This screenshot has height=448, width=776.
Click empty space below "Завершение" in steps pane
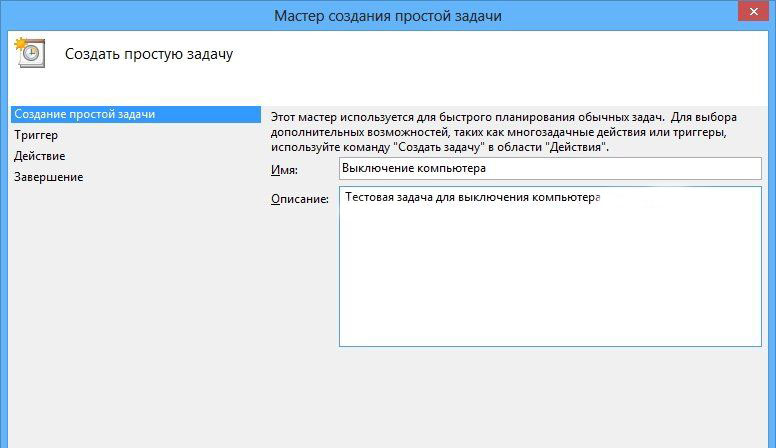(x=130, y=300)
